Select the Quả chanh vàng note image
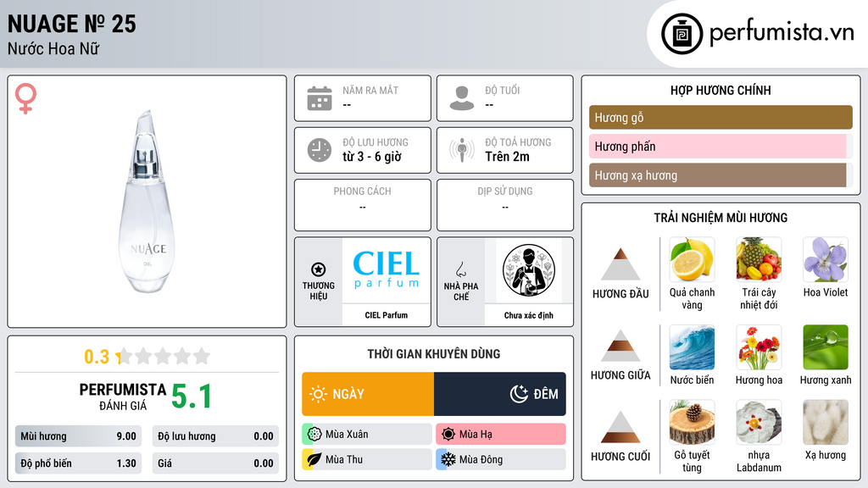Screen dimensions: 868x488 click(x=692, y=259)
